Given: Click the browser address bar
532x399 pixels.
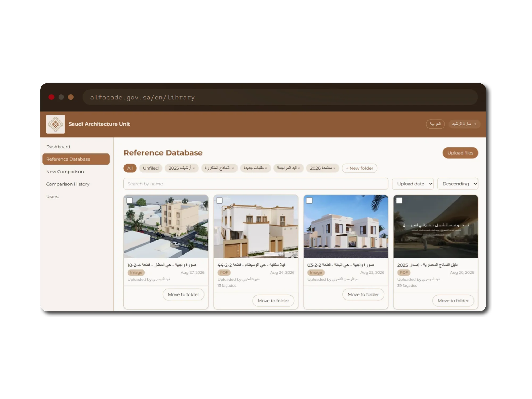Looking at the screenshot, I should [280, 97].
